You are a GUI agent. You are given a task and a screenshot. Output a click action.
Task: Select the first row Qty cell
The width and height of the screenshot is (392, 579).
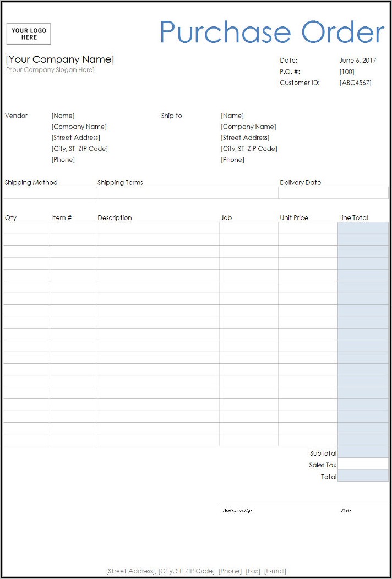point(26,228)
